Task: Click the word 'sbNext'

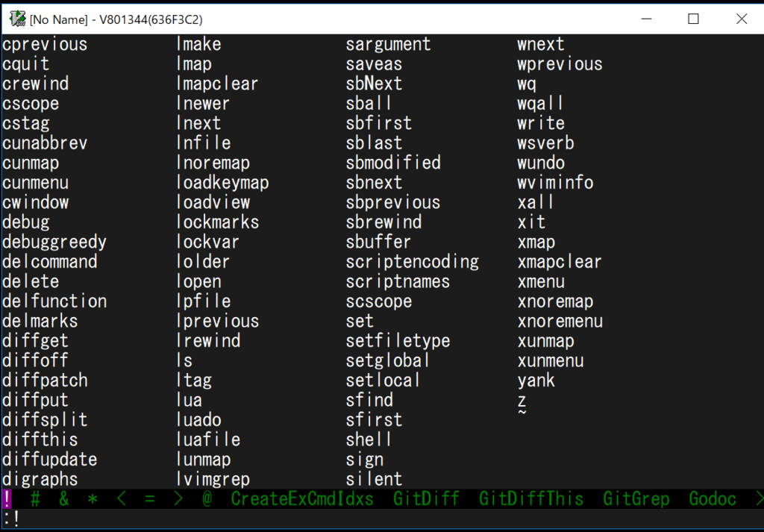Action: coord(375,84)
